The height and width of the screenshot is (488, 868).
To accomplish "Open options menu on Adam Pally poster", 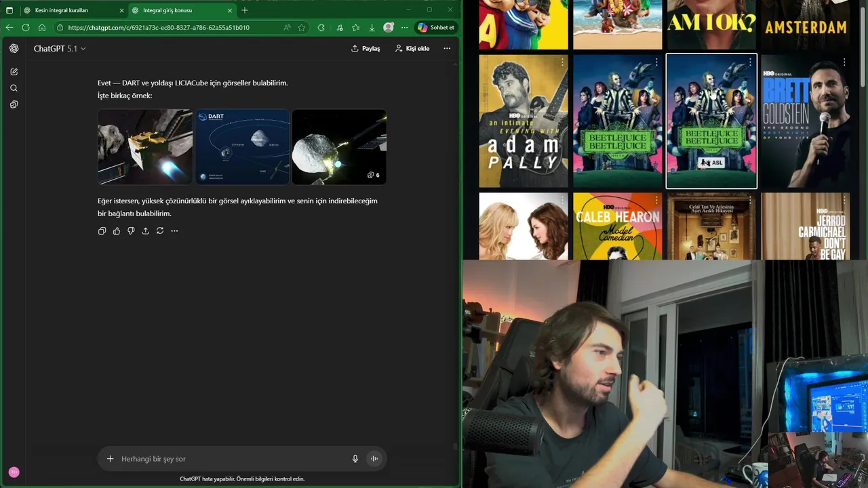I will [x=562, y=62].
